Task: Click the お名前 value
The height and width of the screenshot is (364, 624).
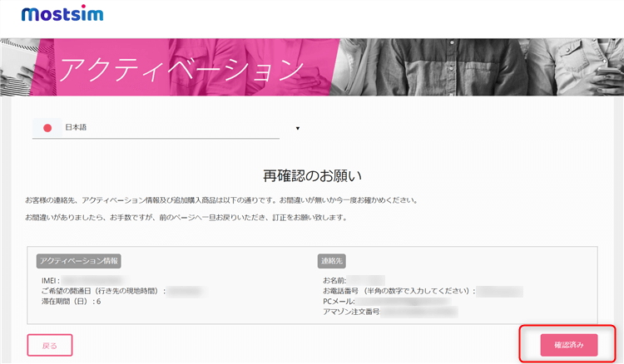Action: (x=367, y=281)
